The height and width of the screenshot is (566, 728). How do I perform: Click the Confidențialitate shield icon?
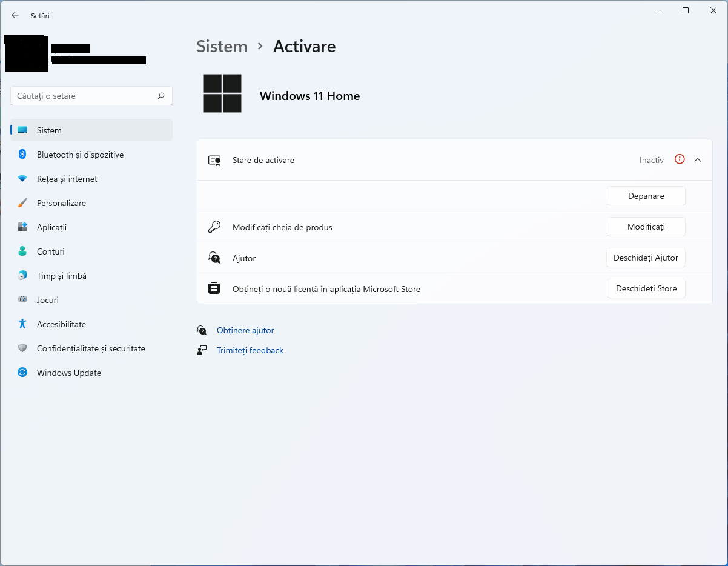pyautogui.click(x=22, y=348)
